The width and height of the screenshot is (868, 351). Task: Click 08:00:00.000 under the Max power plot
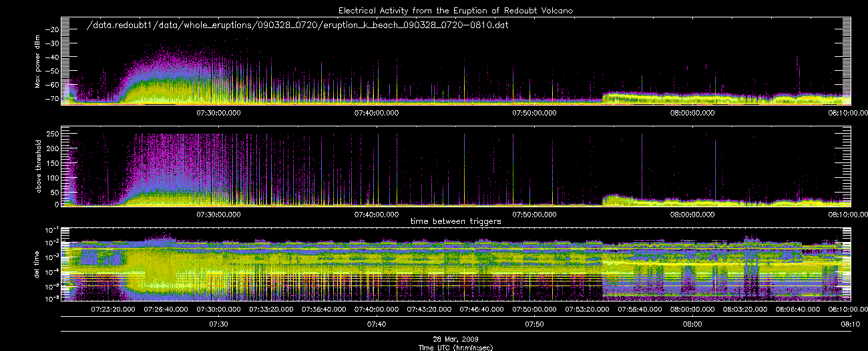pyautogui.click(x=692, y=113)
